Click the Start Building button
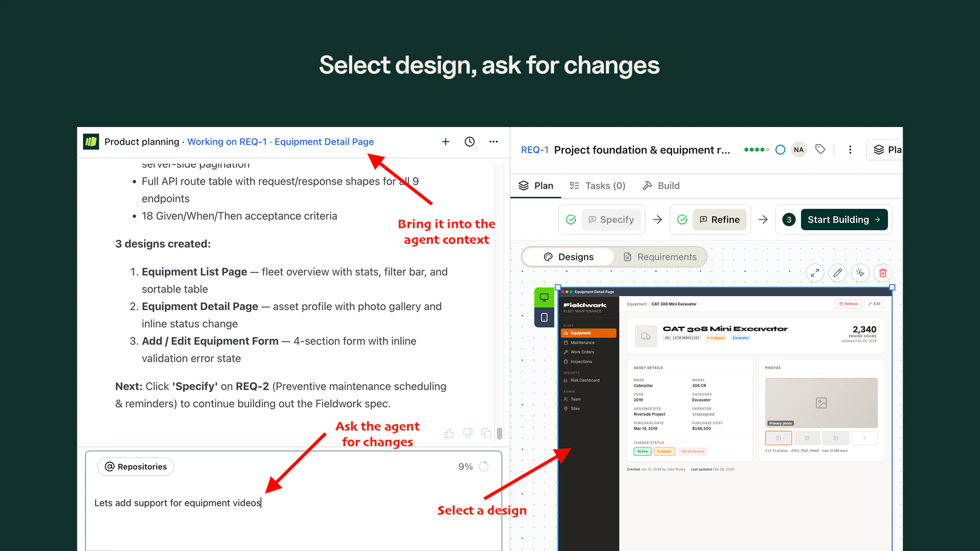This screenshot has height=551, width=980. [x=842, y=219]
